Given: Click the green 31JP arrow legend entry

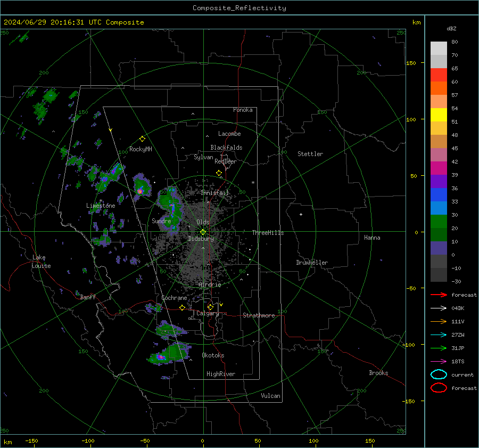Looking at the screenshot, I should click(x=439, y=348).
